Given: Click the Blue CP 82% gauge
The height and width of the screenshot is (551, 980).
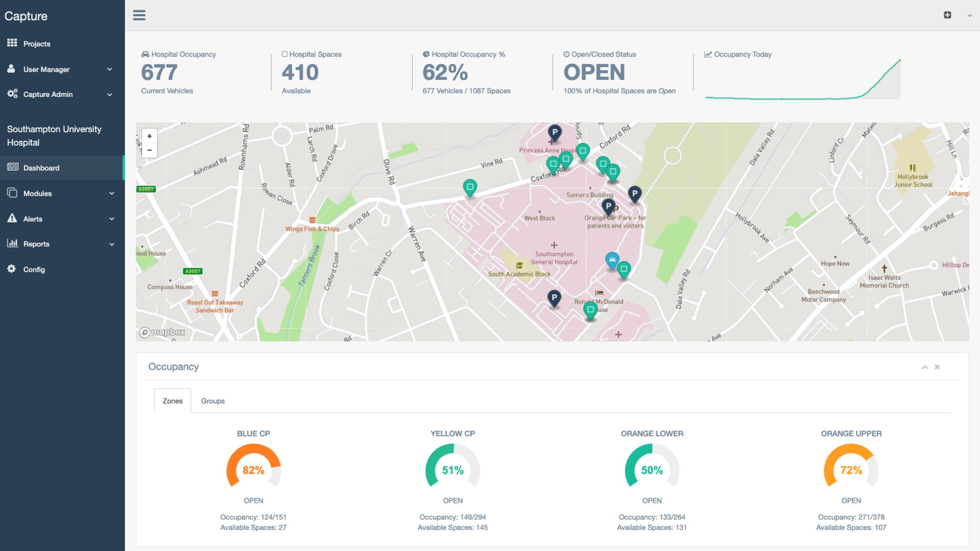Looking at the screenshot, I should point(253,469).
